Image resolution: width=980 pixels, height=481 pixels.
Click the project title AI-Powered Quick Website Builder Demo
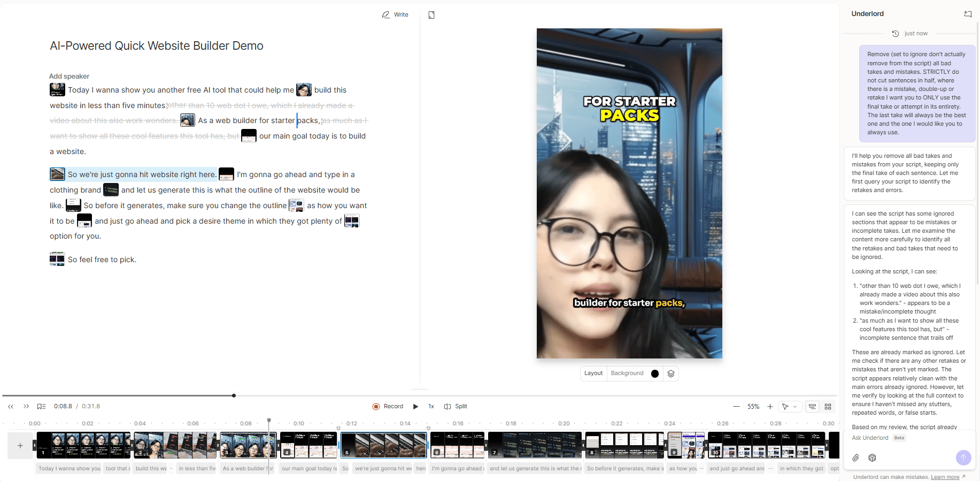[157, 46]
